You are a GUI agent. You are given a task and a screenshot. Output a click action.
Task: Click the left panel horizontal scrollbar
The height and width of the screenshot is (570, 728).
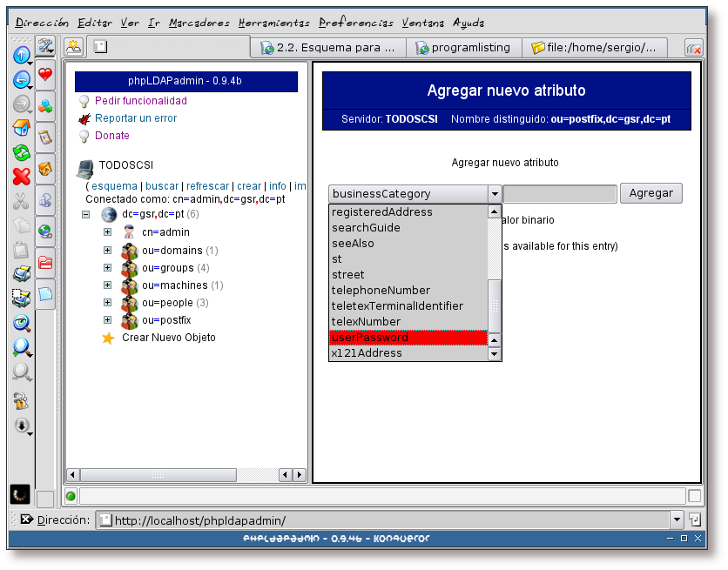(174, 475)
